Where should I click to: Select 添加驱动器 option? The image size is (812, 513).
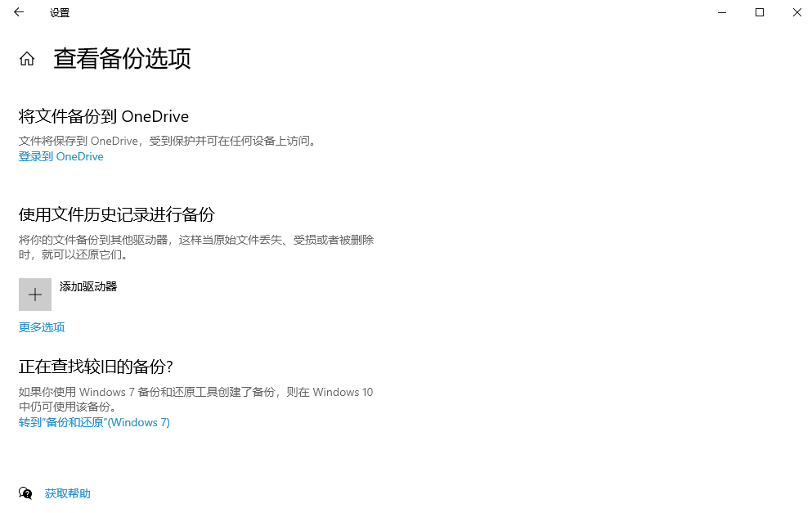click(x=89, y=286)
